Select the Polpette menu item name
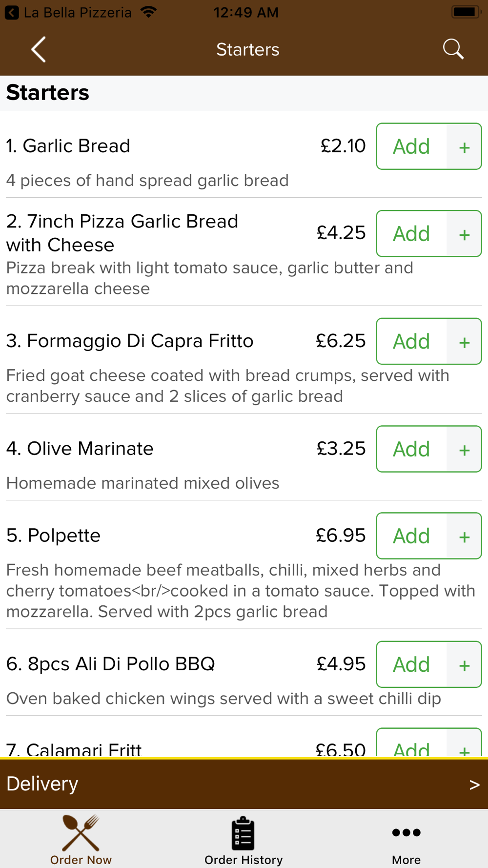This screenshot has height=868, width=488. tap(53, 536)
